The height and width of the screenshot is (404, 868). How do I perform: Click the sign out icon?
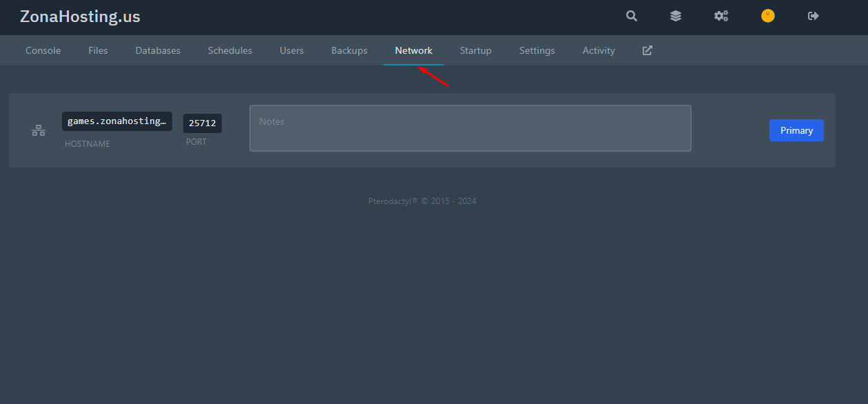click(x=813, y=16)
